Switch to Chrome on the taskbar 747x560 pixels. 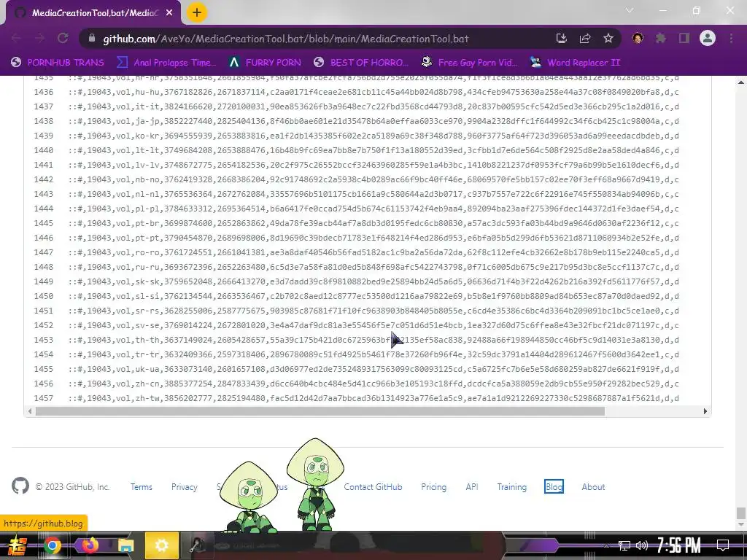coord(53,545)
